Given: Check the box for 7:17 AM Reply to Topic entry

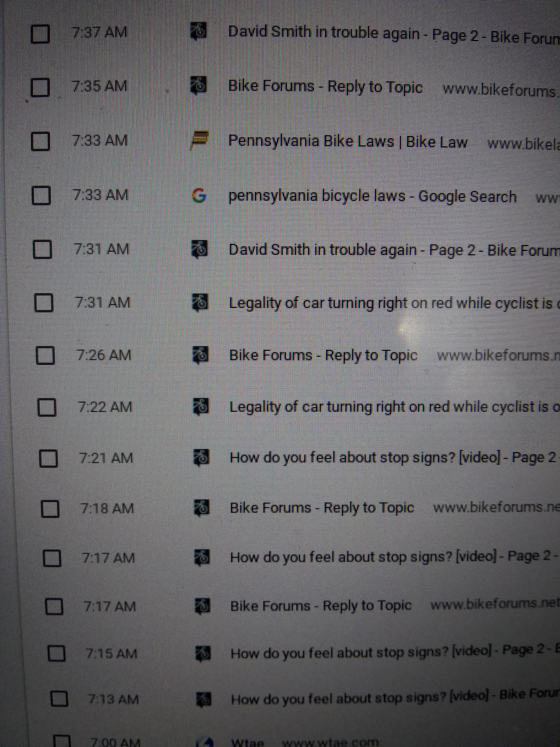Looking at the screenshot, I should 54,607.
